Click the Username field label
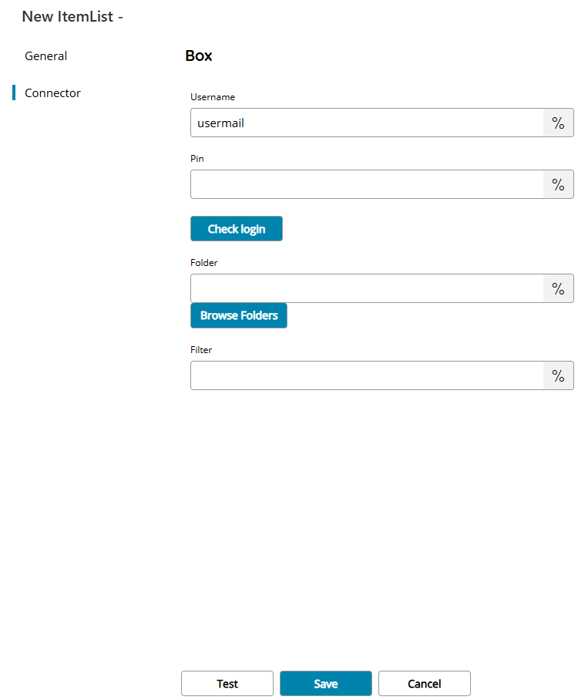The height and width of the screenshot is (700, 588). click(x=213, y=97)
